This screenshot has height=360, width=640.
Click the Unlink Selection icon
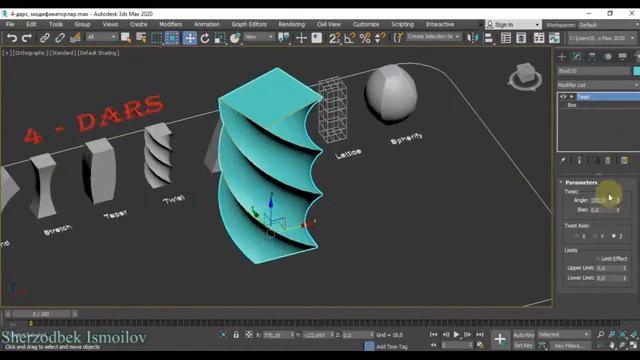tap(60, 38)
